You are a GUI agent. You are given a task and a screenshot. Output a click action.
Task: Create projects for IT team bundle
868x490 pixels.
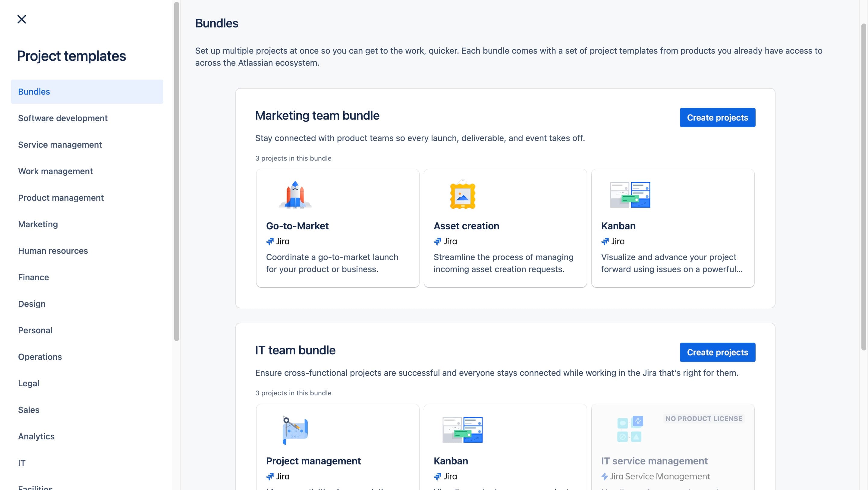(x=717, y=352)
